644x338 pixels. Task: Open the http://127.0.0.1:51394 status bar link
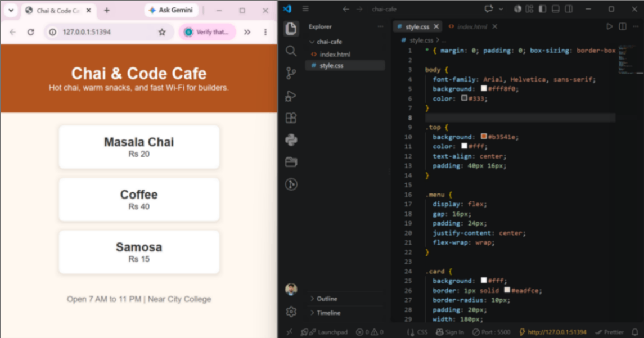click(x=553, y=332)
